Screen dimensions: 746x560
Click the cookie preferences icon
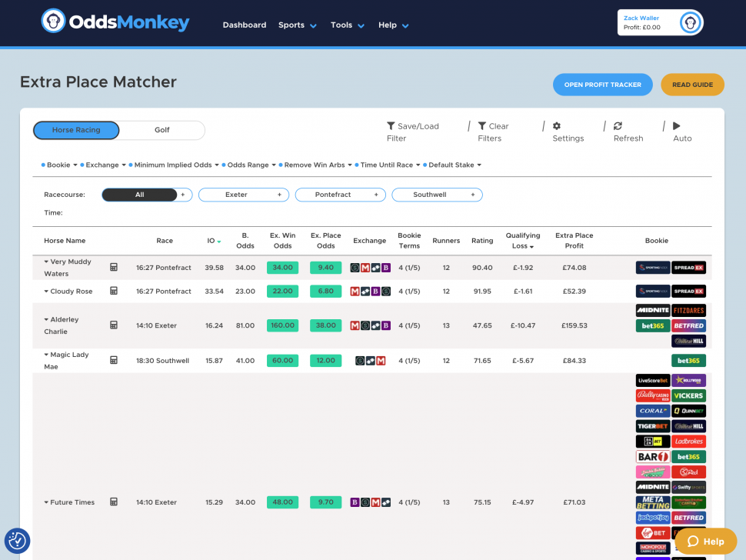[17, 541]
